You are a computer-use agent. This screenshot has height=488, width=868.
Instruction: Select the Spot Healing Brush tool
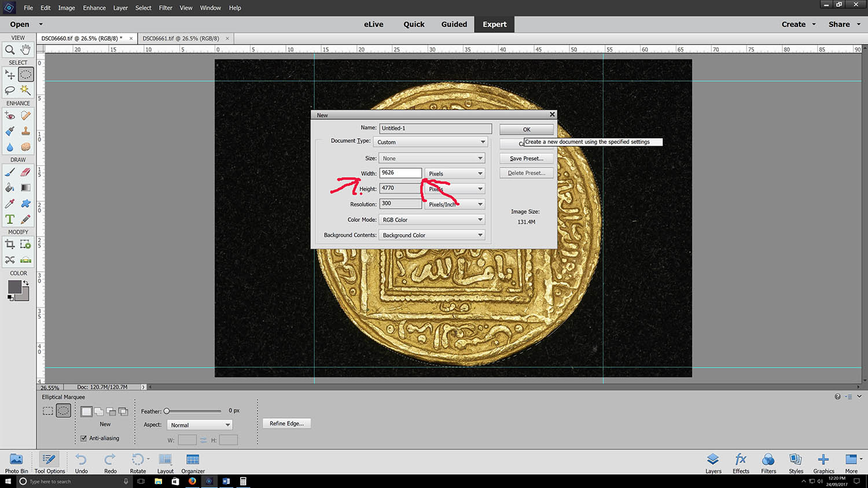[25, 116]
